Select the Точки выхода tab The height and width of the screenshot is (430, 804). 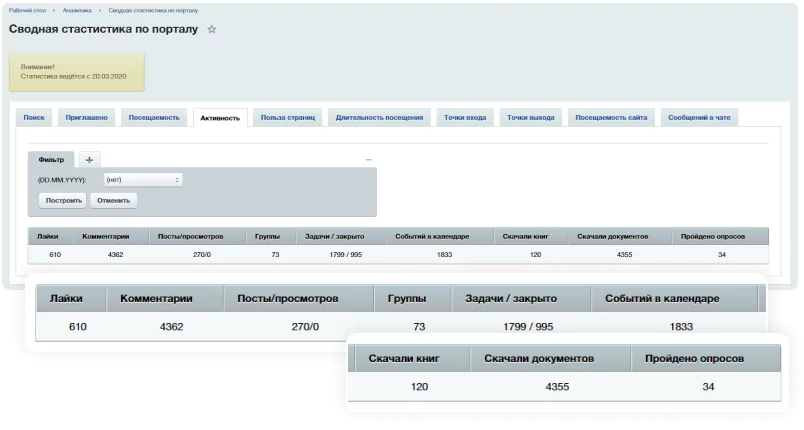click(x=531, y=118)
